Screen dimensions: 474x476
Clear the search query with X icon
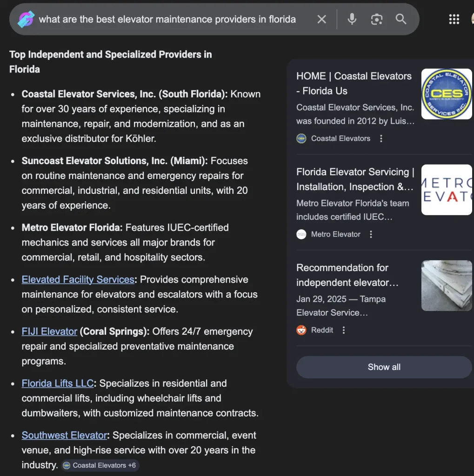click(x=321, y=19)
